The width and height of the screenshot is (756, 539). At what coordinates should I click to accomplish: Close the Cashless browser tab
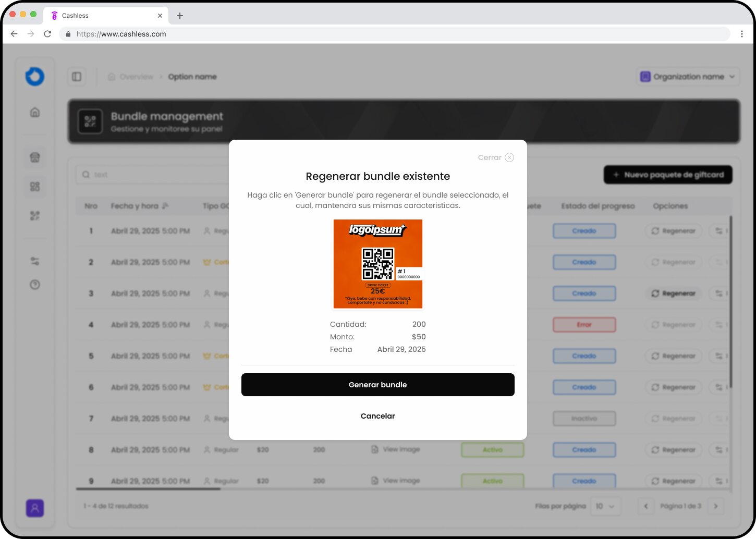160,16
